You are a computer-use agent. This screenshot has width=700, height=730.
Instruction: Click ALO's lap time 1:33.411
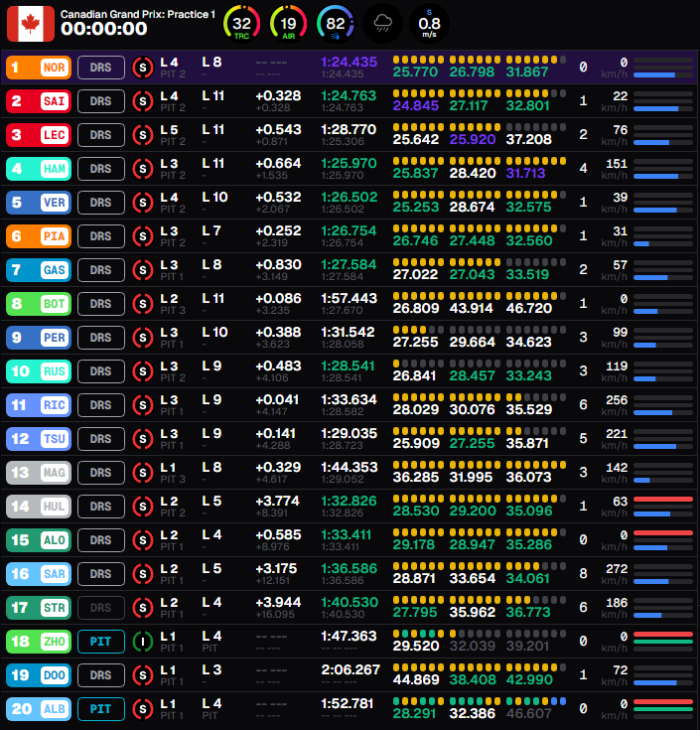(347, 534)
